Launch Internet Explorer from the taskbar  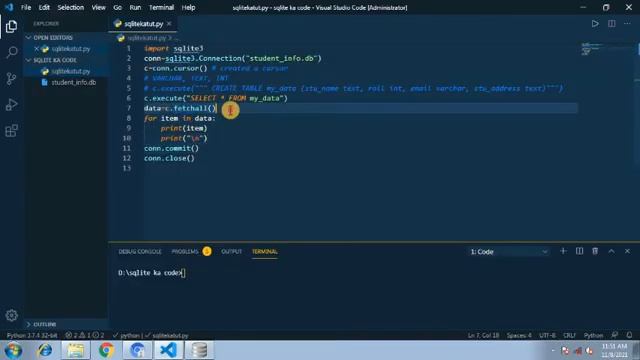44,350
